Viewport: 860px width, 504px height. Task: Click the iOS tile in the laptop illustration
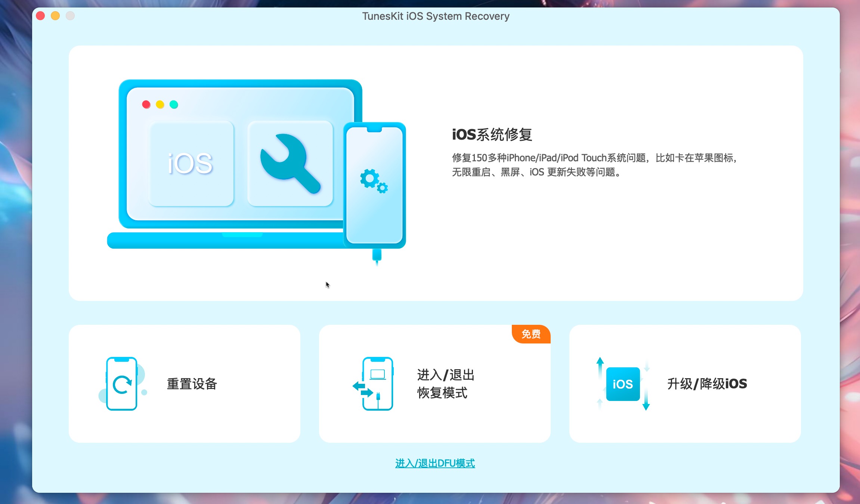click(191, 164)
